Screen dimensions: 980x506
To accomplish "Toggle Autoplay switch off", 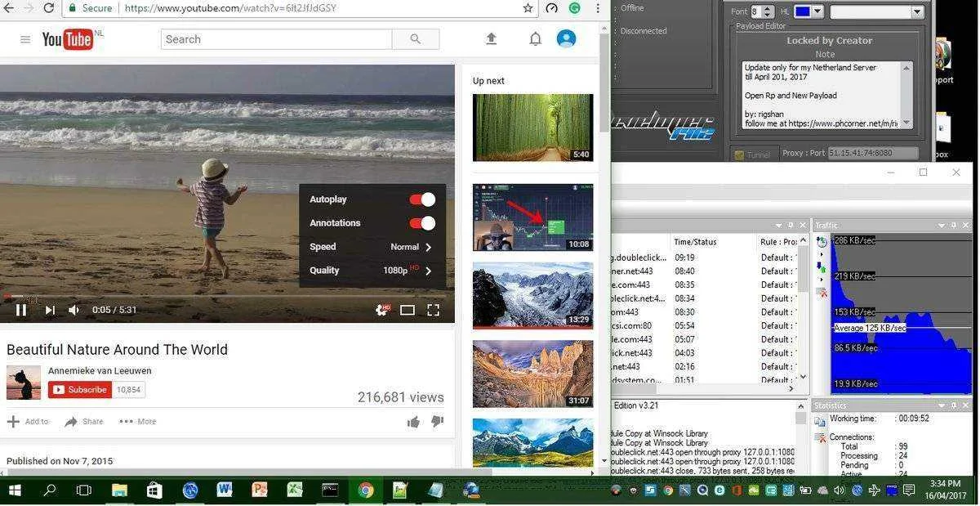I will (422, 199).
